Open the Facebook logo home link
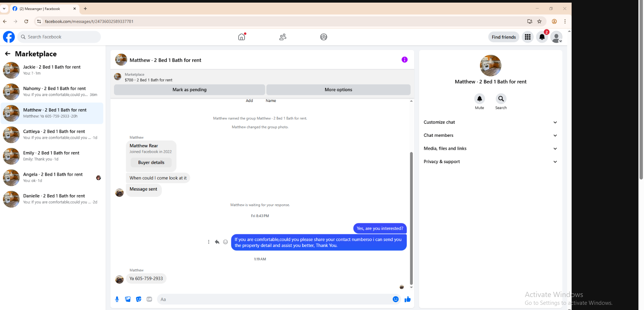This screenshot has height=310, width=644. pos(9,37)
